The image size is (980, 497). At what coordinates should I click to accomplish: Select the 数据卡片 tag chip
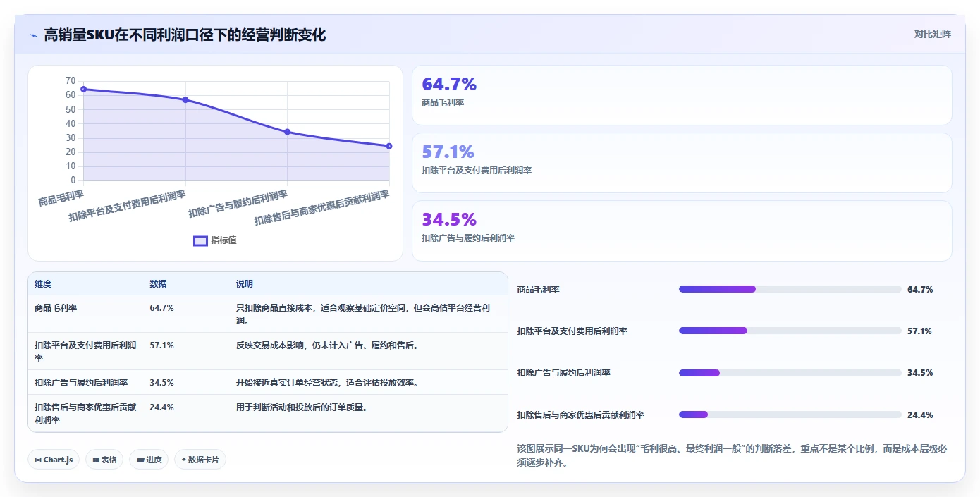[x=200, y=460]
